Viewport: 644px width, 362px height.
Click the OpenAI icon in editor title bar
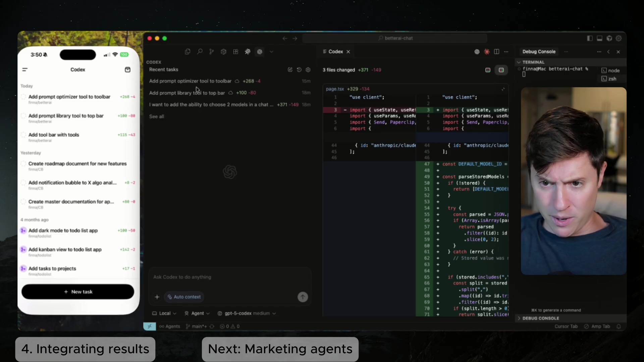(x=477, y=52)
